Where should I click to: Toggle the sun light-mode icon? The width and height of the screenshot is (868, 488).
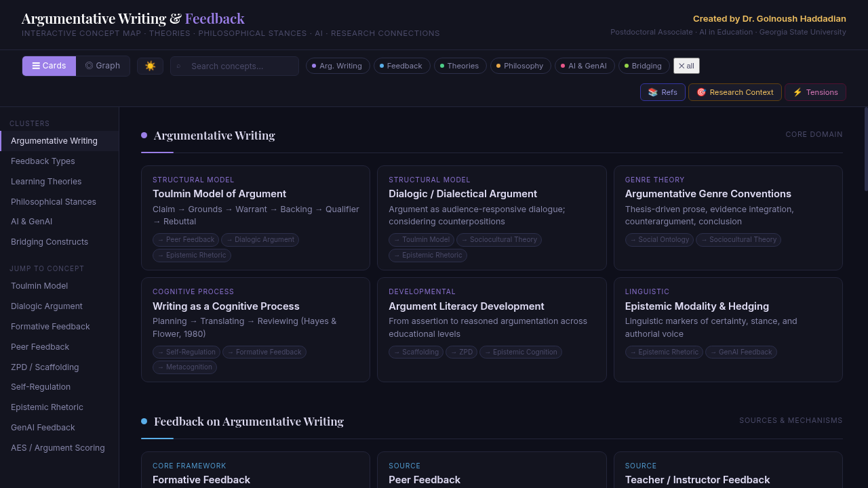tap(150, 66)
